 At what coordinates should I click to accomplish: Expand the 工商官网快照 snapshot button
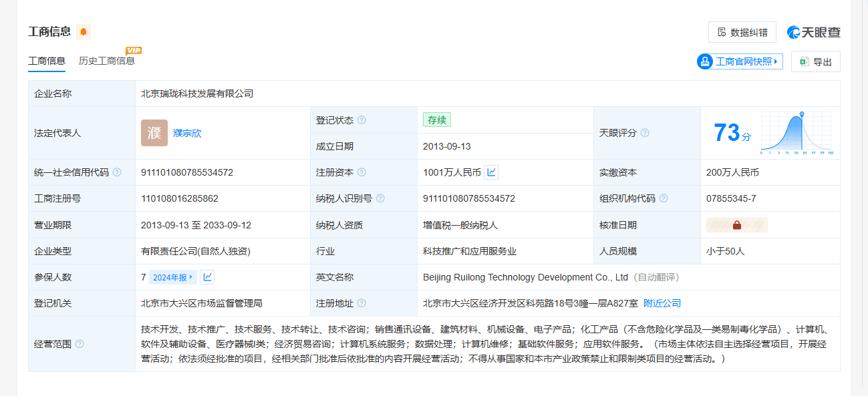(740, 61)
